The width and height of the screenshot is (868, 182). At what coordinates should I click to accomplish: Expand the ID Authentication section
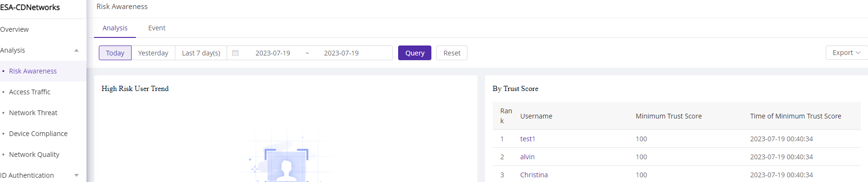click(76, 175)
